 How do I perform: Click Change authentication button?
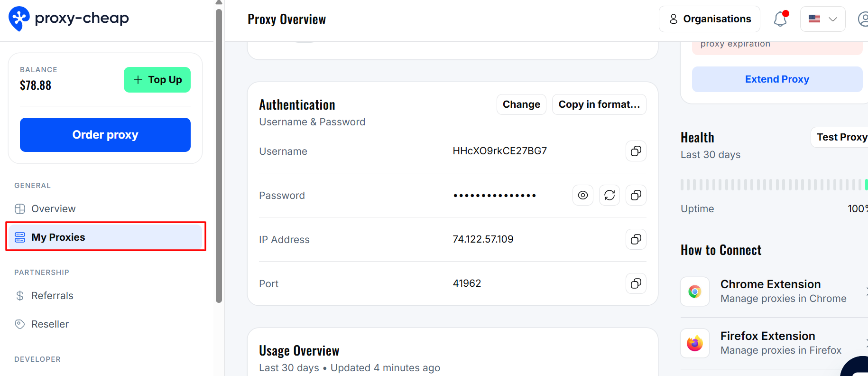tap(521, 104)
